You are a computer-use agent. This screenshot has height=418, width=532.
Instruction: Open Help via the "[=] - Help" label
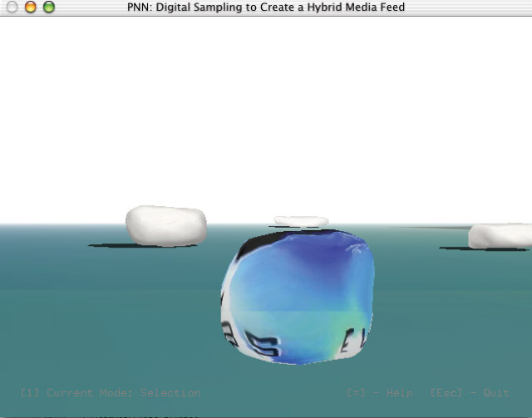380,392
